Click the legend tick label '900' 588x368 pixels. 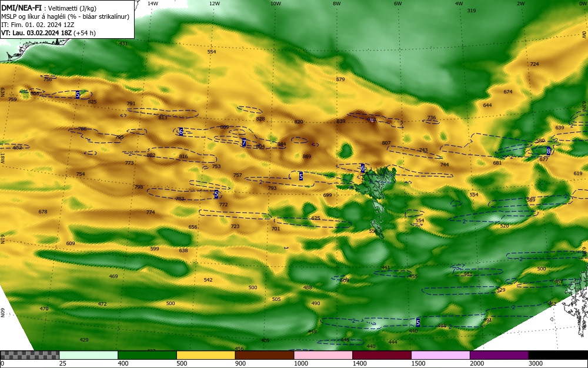point(240,363)
